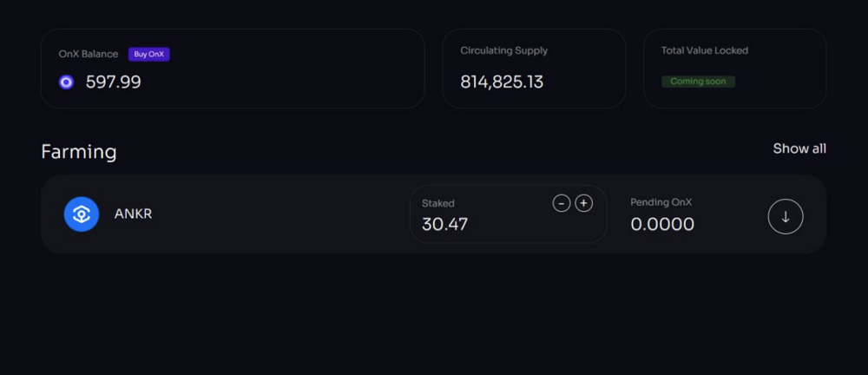Open Show all farming pools
Image resolution: width=868 pixels, height=375 pixels.
point(799,148)
